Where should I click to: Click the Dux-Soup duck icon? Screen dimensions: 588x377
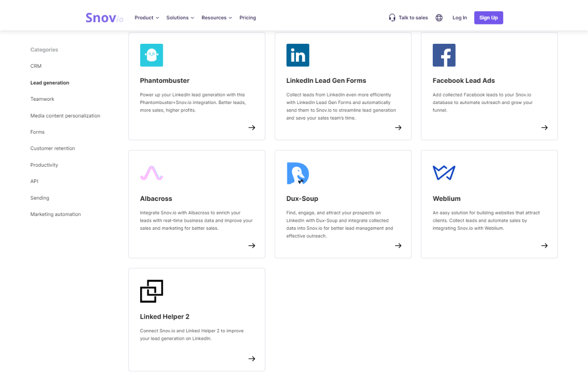point(298,173)
